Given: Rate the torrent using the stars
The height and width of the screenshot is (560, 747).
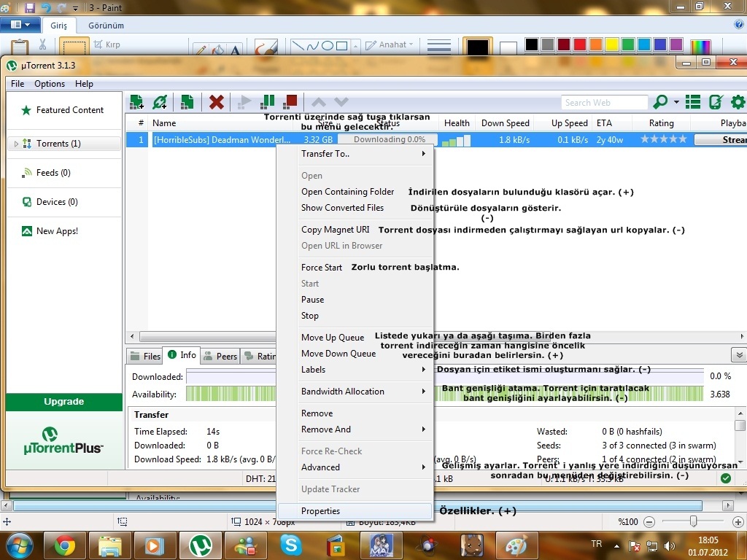Looking at the screenshot, I should pyautogui.click(x=664, y=139).
